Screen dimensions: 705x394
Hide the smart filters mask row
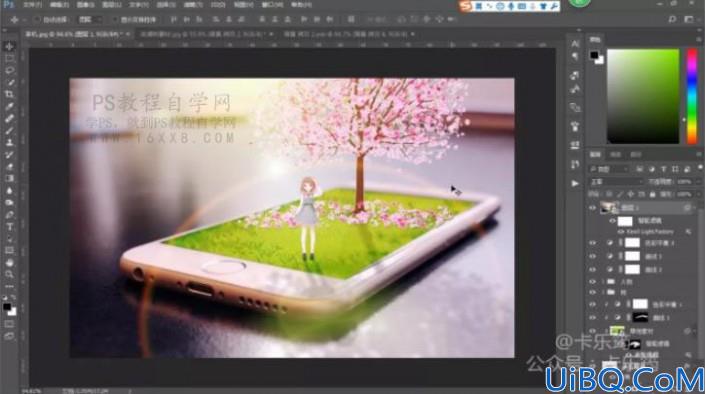click(612, 221)
